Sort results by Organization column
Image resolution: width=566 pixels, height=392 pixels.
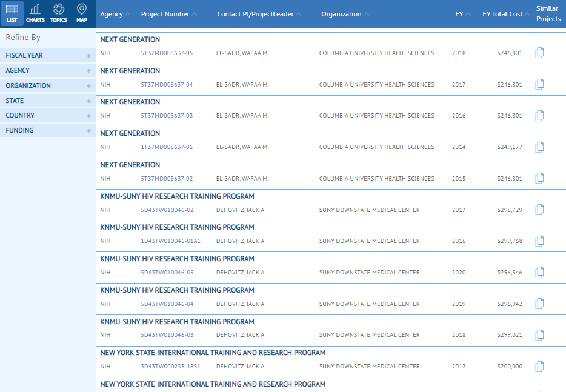click(x=345, y=14)
